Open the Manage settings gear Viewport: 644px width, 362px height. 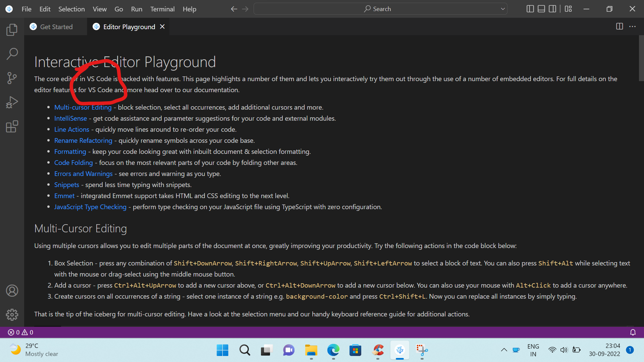point(12,314)
